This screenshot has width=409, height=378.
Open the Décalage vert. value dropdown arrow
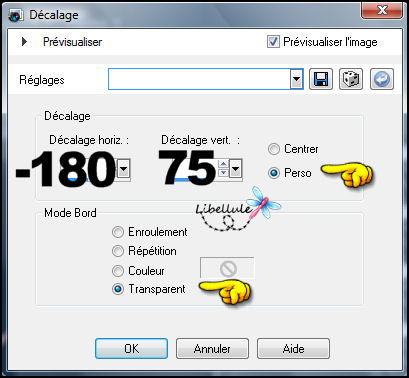235,169
